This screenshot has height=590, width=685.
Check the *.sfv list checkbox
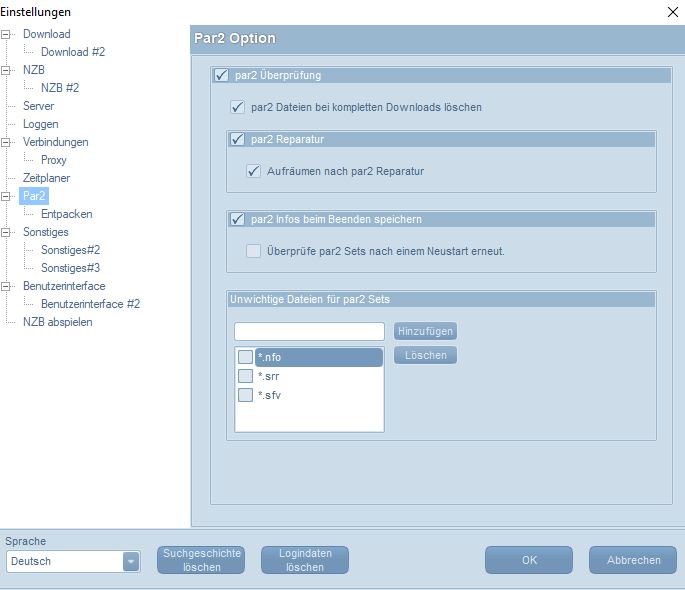pos(246,395)
